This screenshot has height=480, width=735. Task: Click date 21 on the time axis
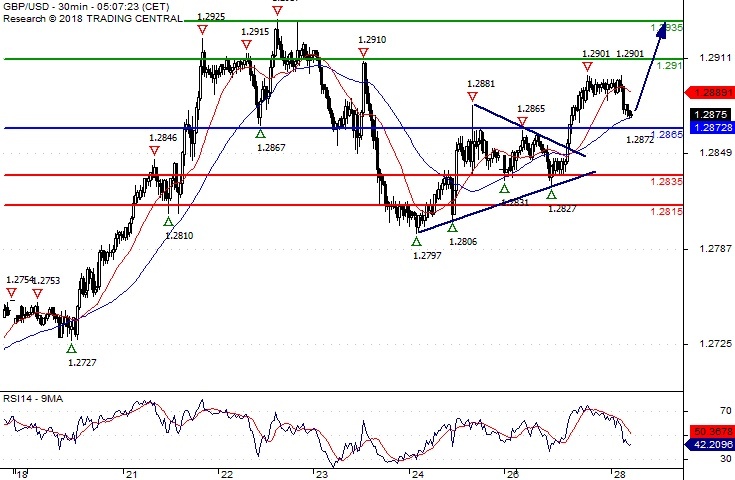pyautogui.click(x=131, y=474)
